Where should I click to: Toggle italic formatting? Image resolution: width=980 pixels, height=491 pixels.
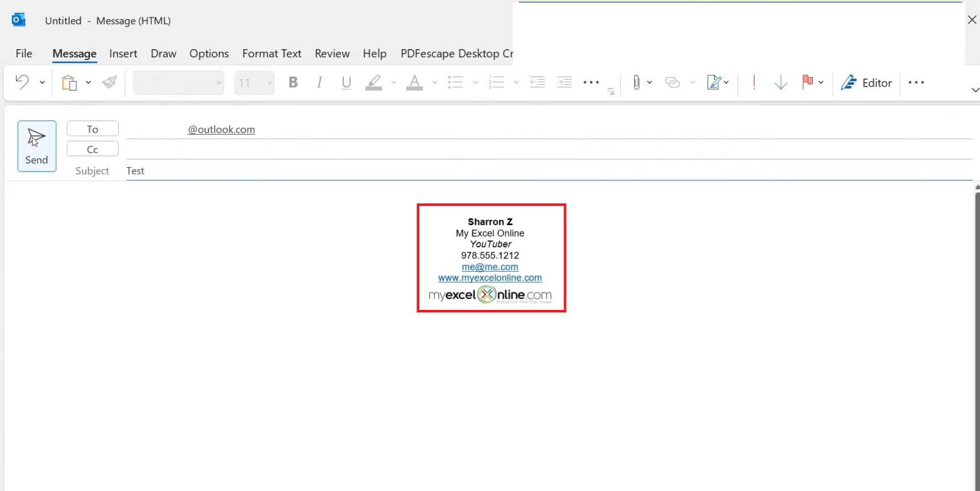coord(319,82)
